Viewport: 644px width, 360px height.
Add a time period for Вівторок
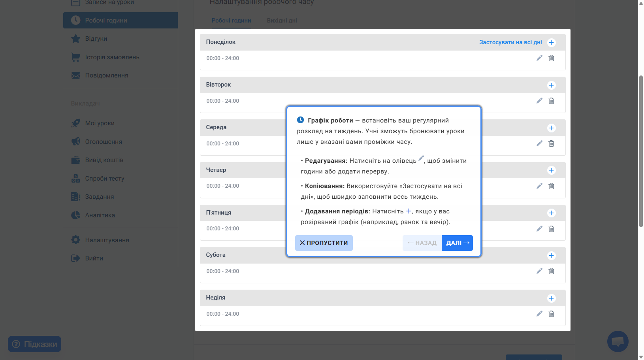point(551,85)
